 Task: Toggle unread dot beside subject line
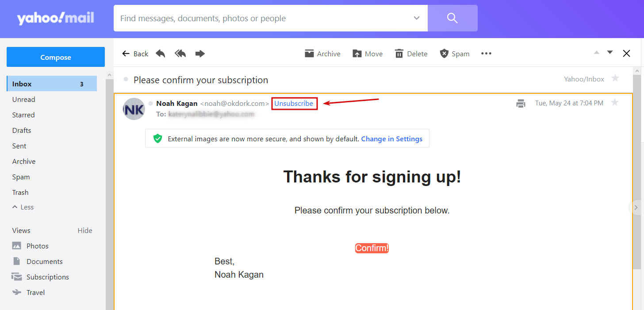point(126,79)
